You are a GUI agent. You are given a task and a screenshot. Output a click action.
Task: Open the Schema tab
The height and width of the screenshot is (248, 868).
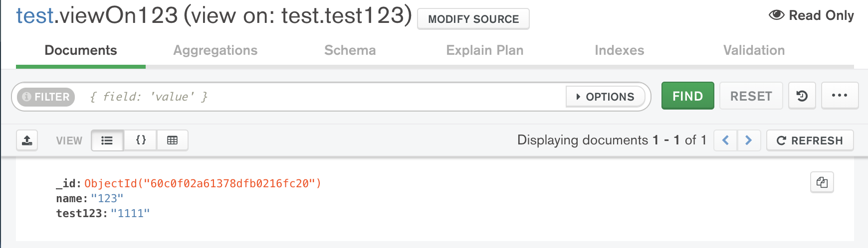point(350,50)
